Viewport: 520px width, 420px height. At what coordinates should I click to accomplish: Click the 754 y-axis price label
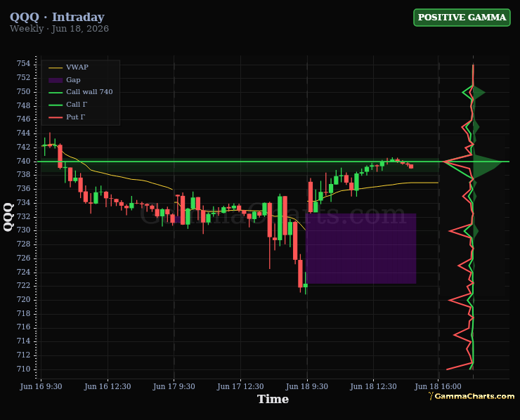(x=24, y=63)
